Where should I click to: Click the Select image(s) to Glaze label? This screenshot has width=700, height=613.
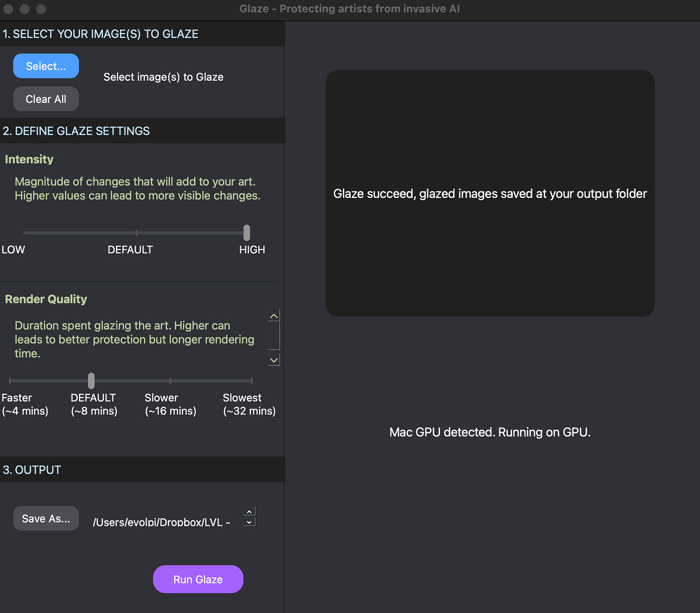pos(163,77)
